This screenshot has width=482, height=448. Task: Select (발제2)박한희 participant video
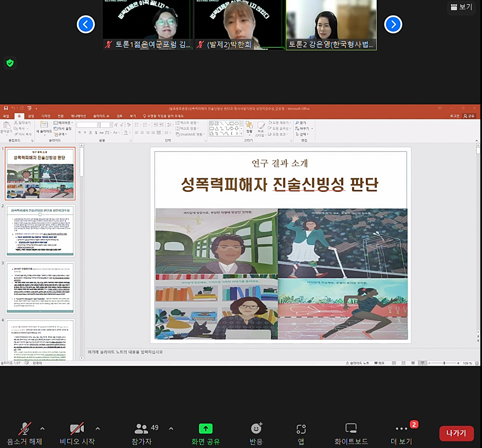[239, 25]
